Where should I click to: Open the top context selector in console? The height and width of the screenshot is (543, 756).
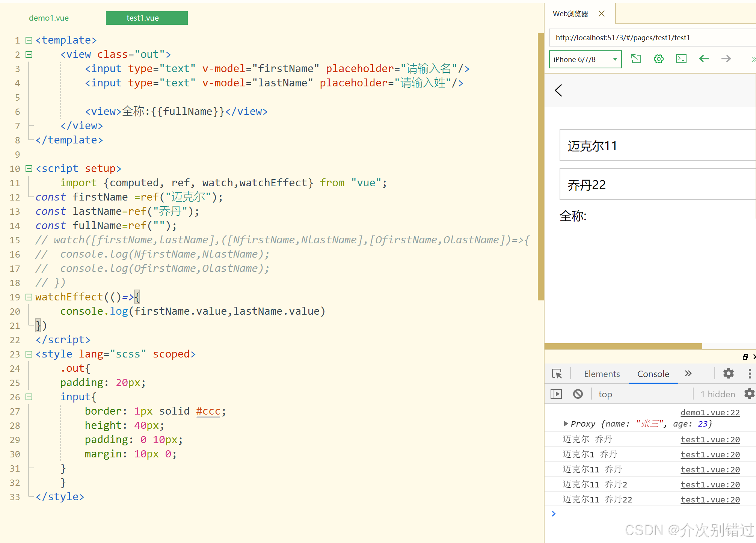[605, 394]
